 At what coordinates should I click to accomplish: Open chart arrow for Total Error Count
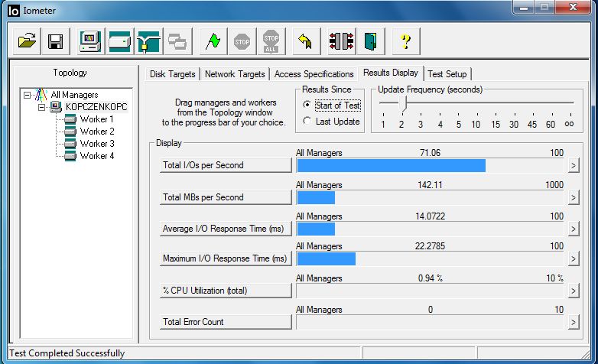573,323
